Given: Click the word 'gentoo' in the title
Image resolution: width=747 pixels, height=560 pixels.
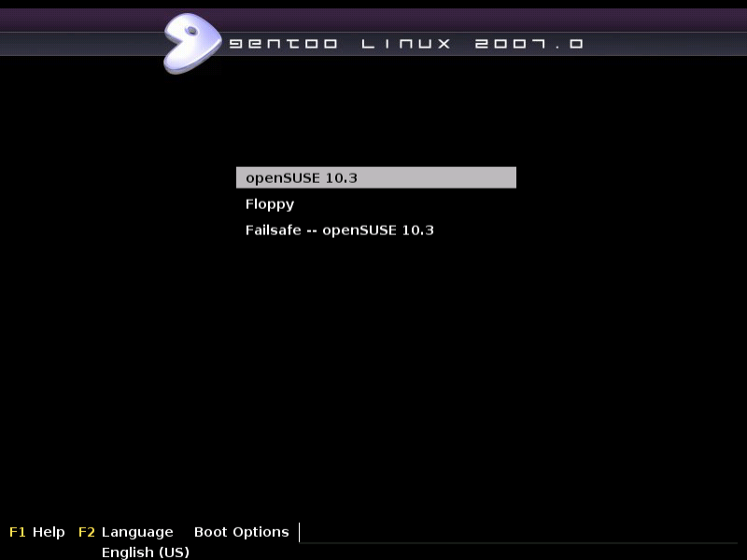Looking at the screenshot, I should coord(284,44).
